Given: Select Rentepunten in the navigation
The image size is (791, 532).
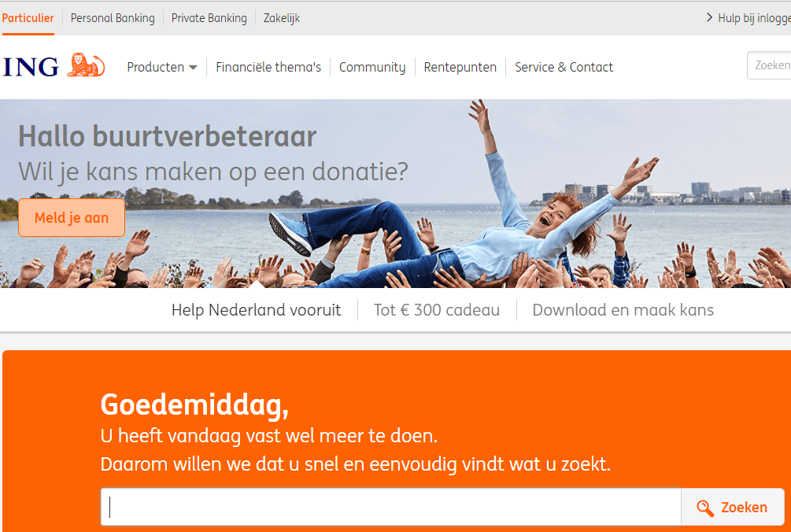Looking at the screenshot, I should tap(460, 67).
